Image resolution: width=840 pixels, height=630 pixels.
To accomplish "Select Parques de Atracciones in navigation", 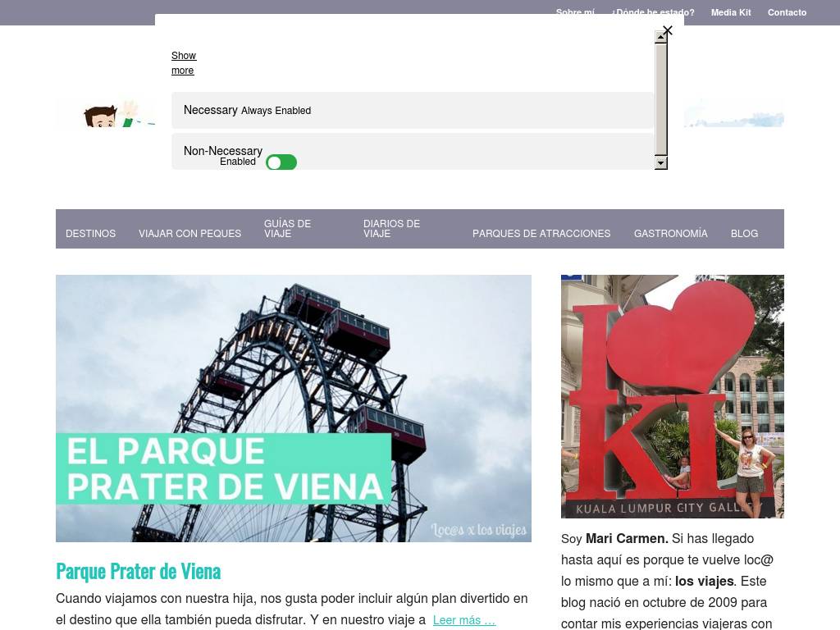I will 541,234.
